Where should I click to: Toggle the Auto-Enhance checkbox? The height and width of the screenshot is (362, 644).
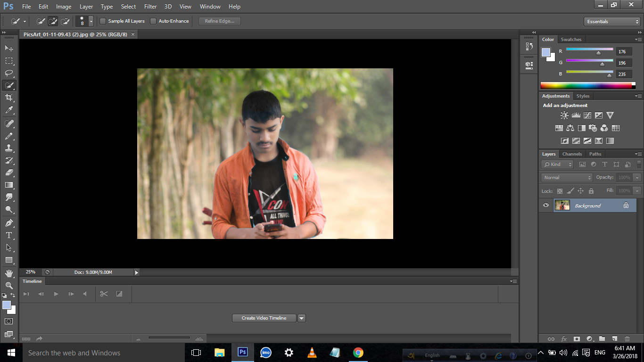click(x=153, y=21)
